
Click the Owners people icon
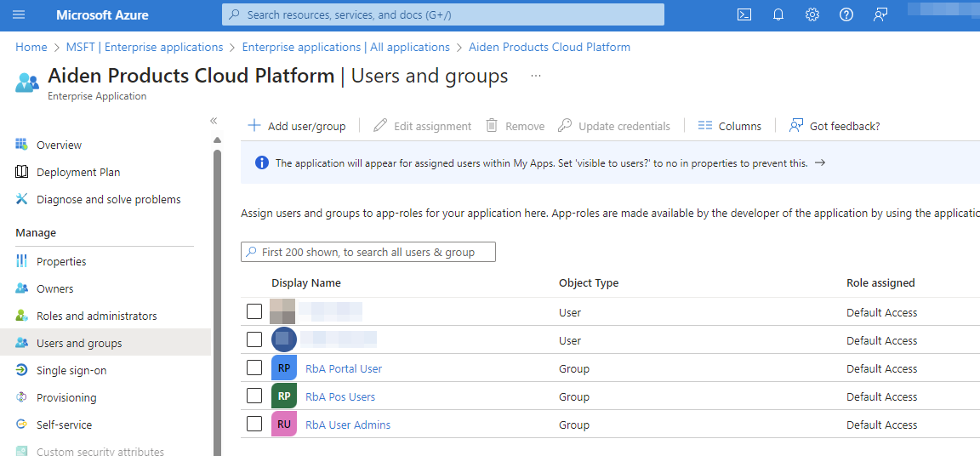(21, 288)
